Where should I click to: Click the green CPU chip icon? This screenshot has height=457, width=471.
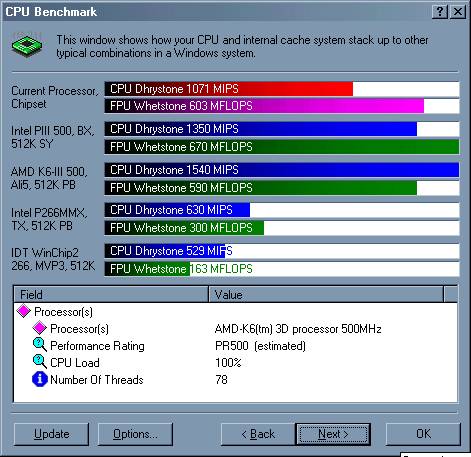click(27, 46)
